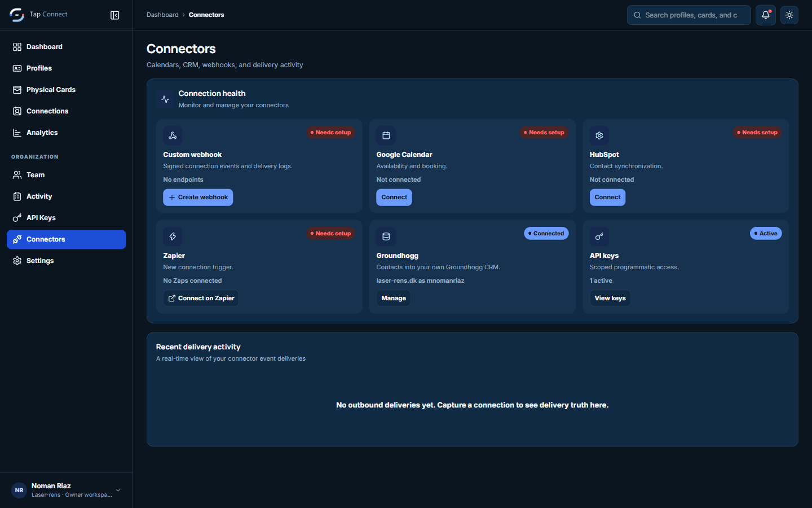Image resolution: width=812 pixels, height=508 pixels.
Task: Click the Active badge on API keys
Action: tap(766, 234)
